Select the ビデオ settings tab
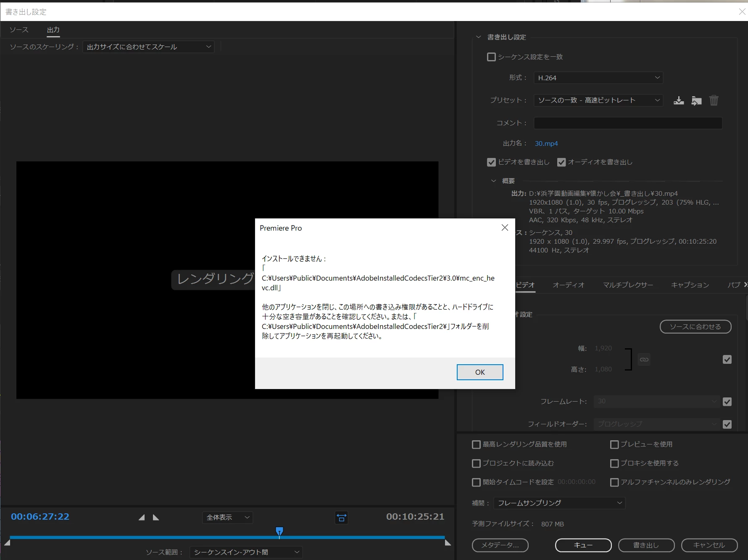Viewport: 748px width, 560px height. pos(525,285)
